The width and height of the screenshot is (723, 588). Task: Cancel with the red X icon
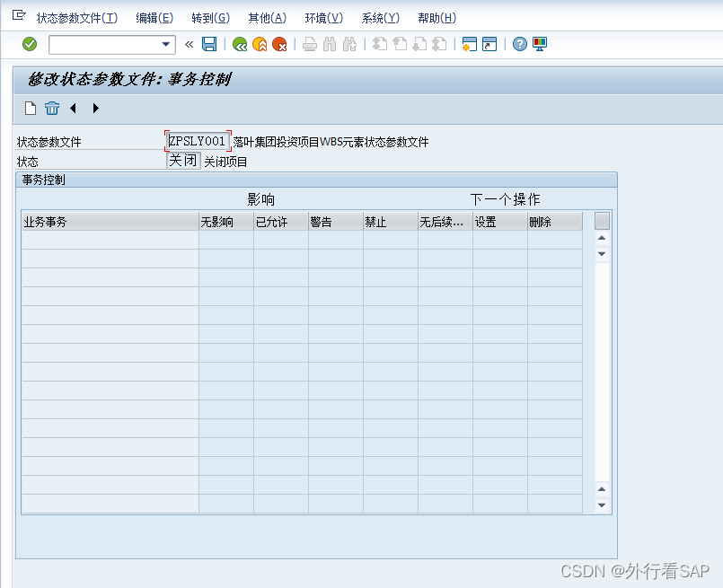tap(279, 44)
